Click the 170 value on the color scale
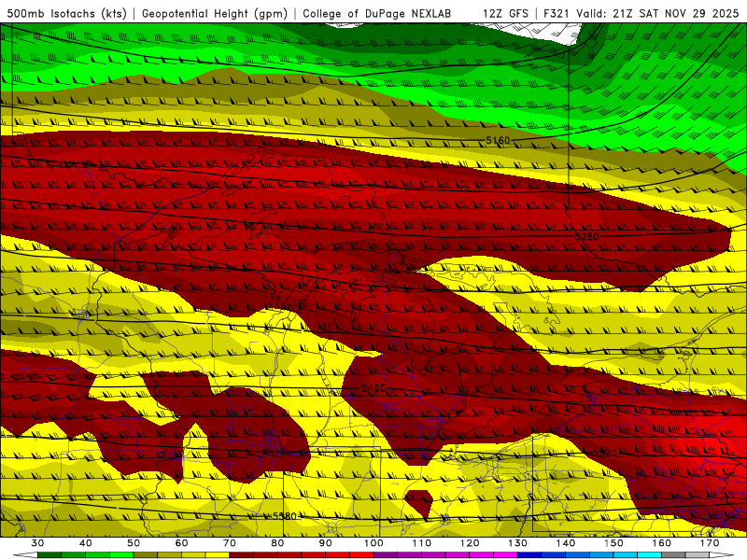This screenshot has height=560, width=747. click(x=710, y=543)
